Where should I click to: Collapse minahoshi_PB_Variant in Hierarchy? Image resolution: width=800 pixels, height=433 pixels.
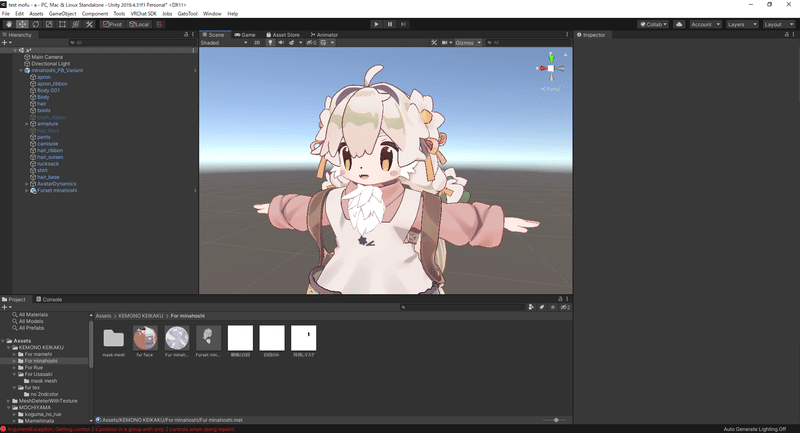21,70
